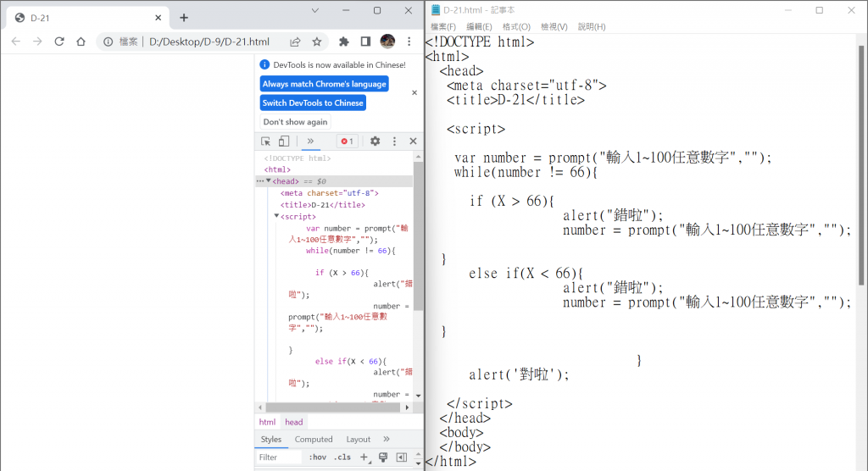Toggle Chrome side panel
Image resolution: width=868 pixels, height=471 pixels.
point(365,42)
